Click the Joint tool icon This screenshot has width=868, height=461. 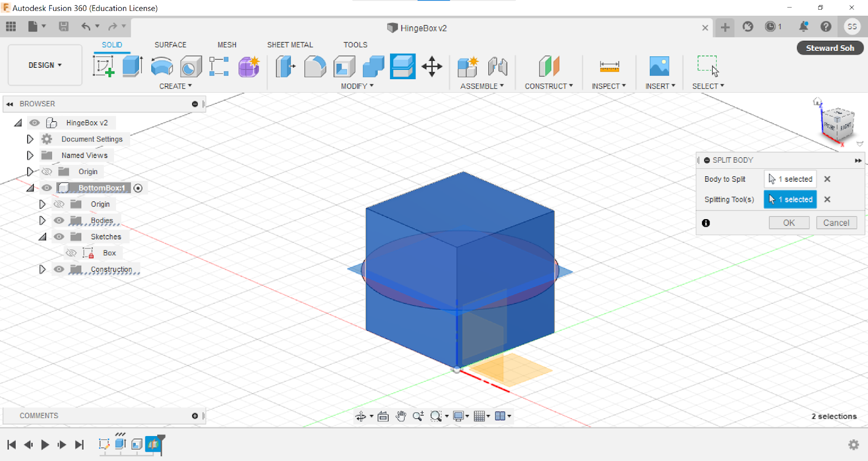[497, 67]
